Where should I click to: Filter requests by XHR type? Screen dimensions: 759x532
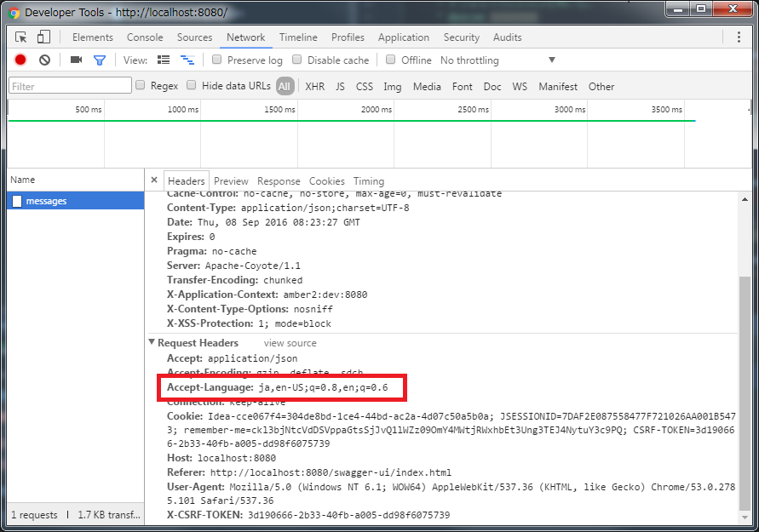click(x=314, y=87)
